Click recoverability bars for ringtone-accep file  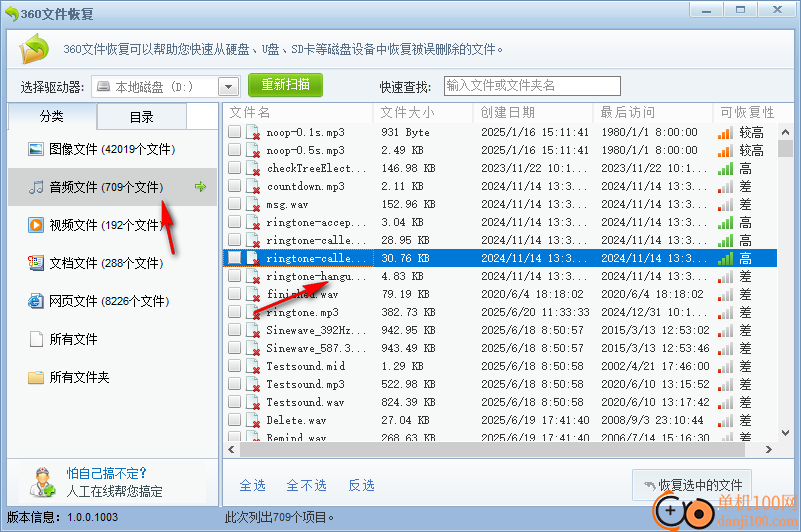click(x=725, y=223)
